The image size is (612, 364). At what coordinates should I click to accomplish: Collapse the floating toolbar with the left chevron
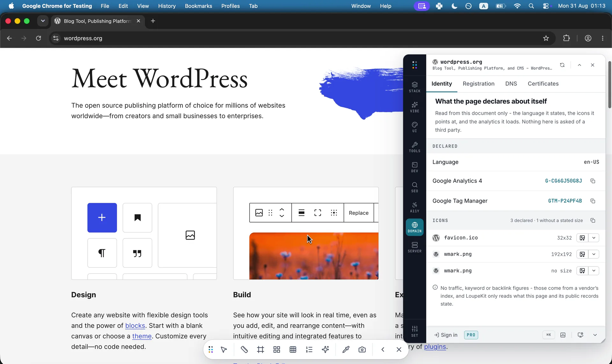tap(383, 350)
